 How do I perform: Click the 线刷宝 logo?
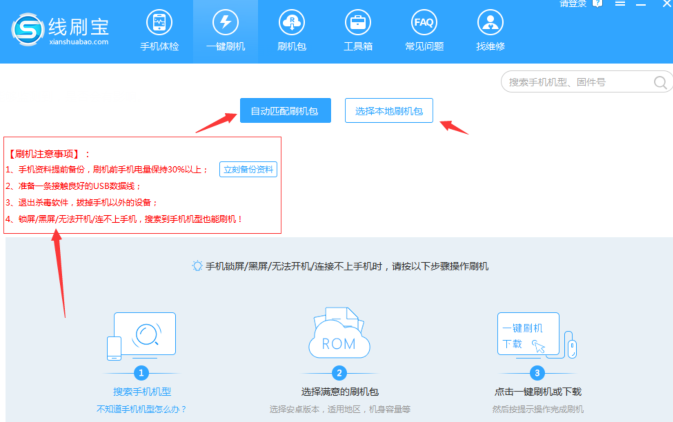62,30
